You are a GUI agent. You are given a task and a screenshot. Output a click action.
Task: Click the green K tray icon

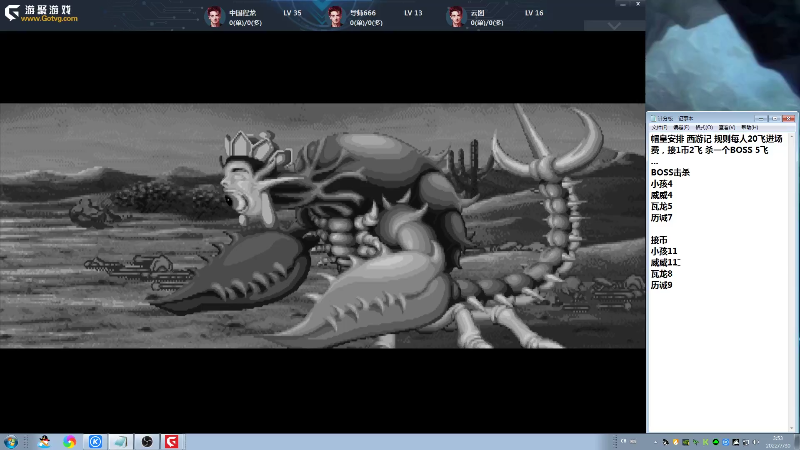706,442
